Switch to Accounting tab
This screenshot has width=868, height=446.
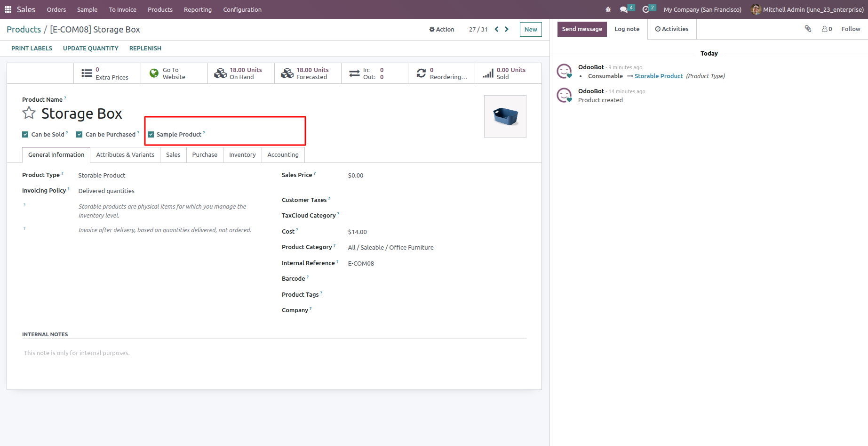283,155
